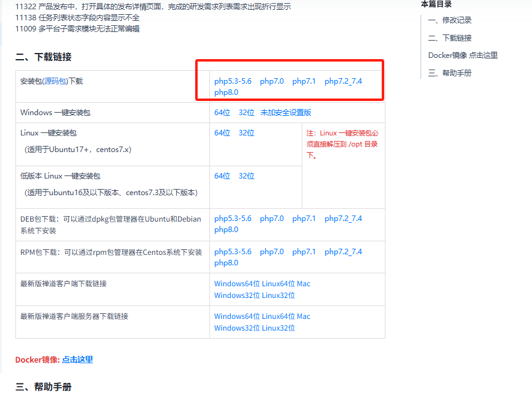Image resolution: width=532 pixels, height=394 pixels.
Task: Download Linux32位 客户端服务器 package
Action: (x=278, y=328)
